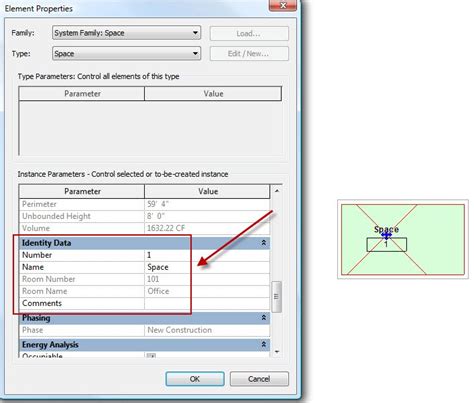The image size is (474, 403).
Task: Toggle the Occupiable checkbox
Action: (151, 356)
